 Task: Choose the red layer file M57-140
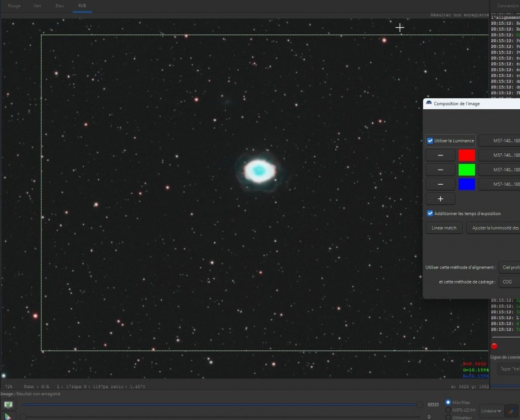point(499,155)
